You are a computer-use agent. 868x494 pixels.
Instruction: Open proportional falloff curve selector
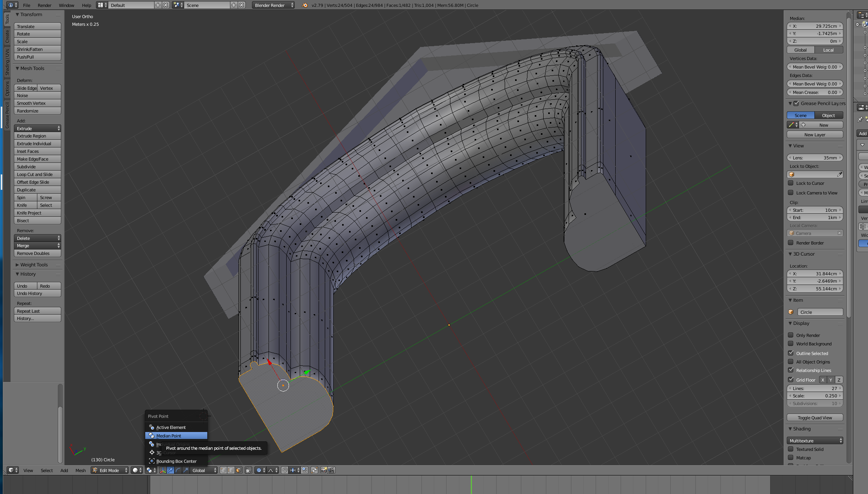click(273, 470)
